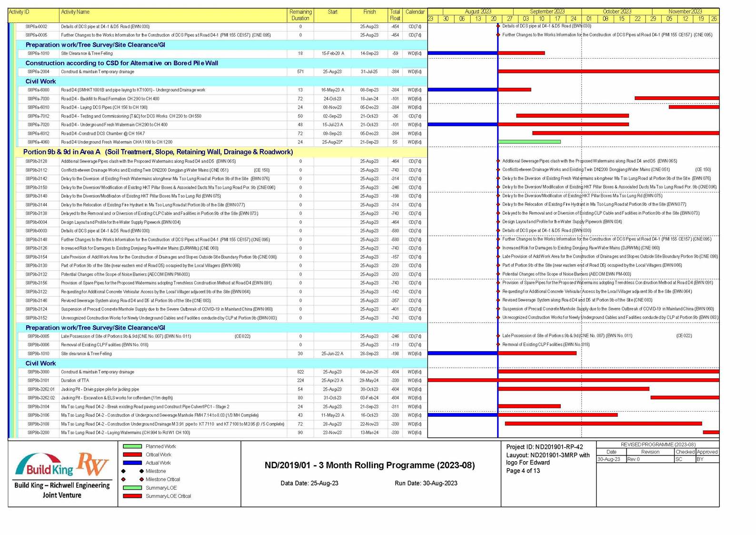The height and width of the screenshot is (535, 756).
Task: Select activity ID S8P6a-6000
Action: tap(39, 90)
